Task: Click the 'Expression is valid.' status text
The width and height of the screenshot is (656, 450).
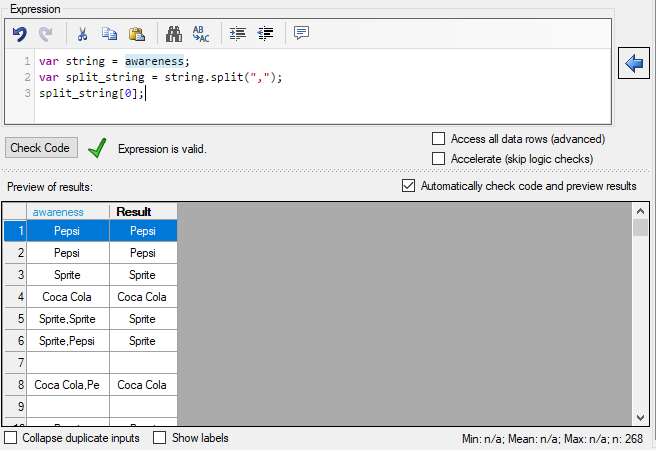Action: pos(162,149)
